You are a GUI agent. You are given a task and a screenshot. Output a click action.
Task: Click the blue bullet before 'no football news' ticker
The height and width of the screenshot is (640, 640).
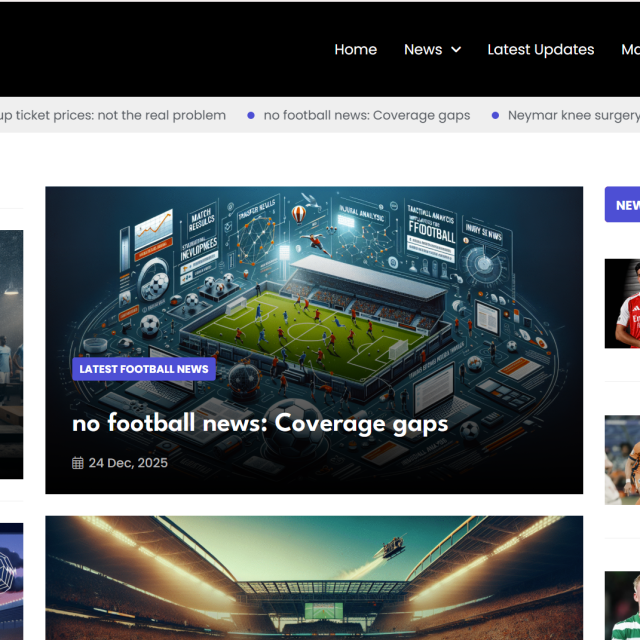point(251,115)
